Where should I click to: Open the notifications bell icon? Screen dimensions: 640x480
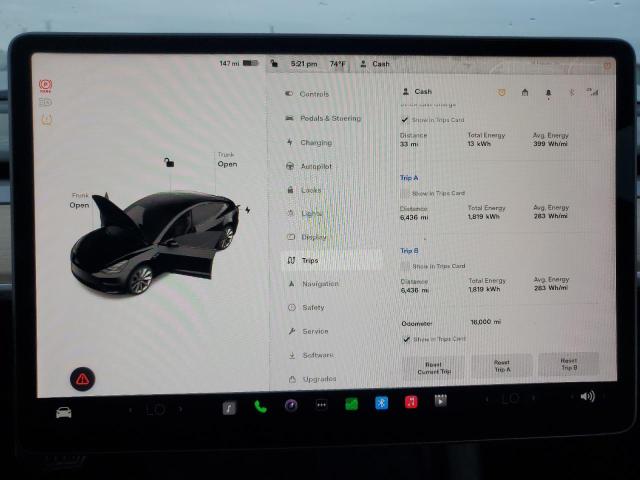(x=548, y=94)
